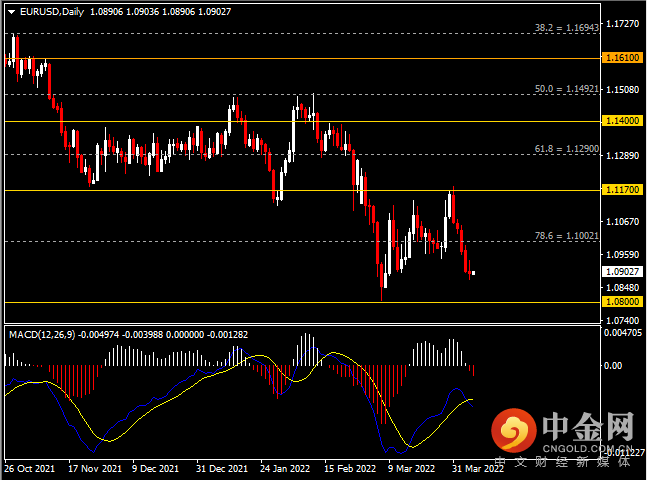Select the 1.08000 horizontal line price label
This screenshot has height=480, width=648.
click(622, 302)
